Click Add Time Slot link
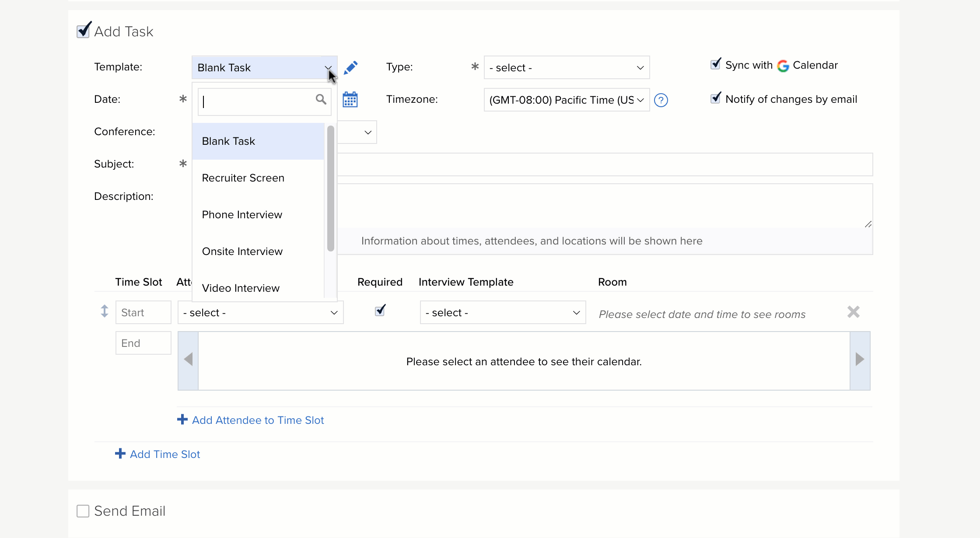 pyautogui.click(x=157, y=454)
